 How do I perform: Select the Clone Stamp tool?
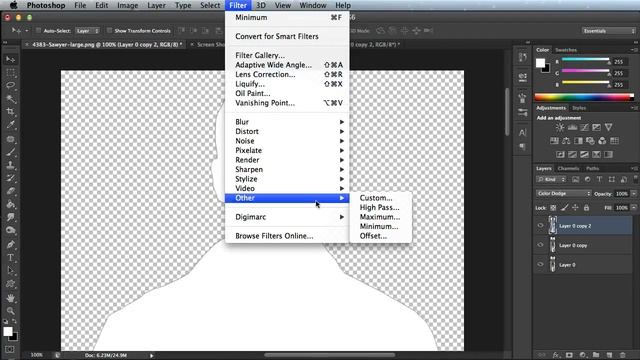(x=11, y=165)
